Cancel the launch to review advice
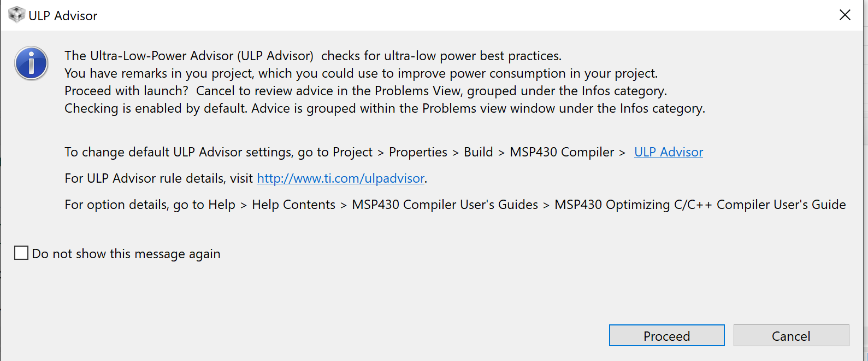This screenshot has width=868, height=361. (790, 336)
